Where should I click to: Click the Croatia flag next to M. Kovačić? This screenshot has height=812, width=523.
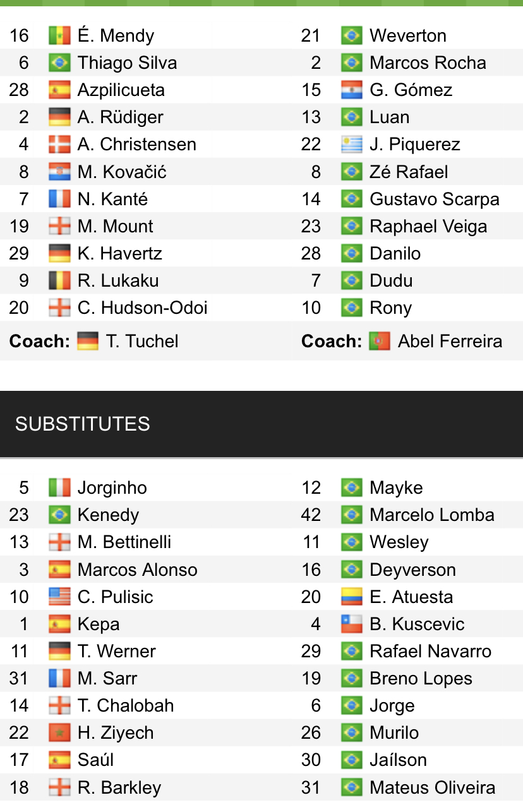59,172
